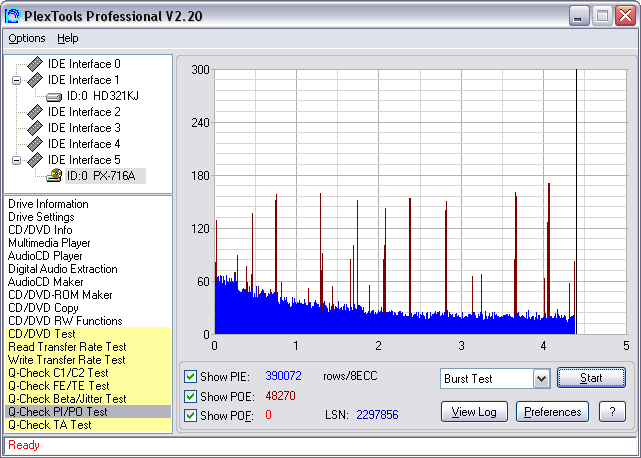Viewport: 641px width, 458px height.
Task: Click the IDE Interface 5 chip icon
Action: [x=35, y=159]
